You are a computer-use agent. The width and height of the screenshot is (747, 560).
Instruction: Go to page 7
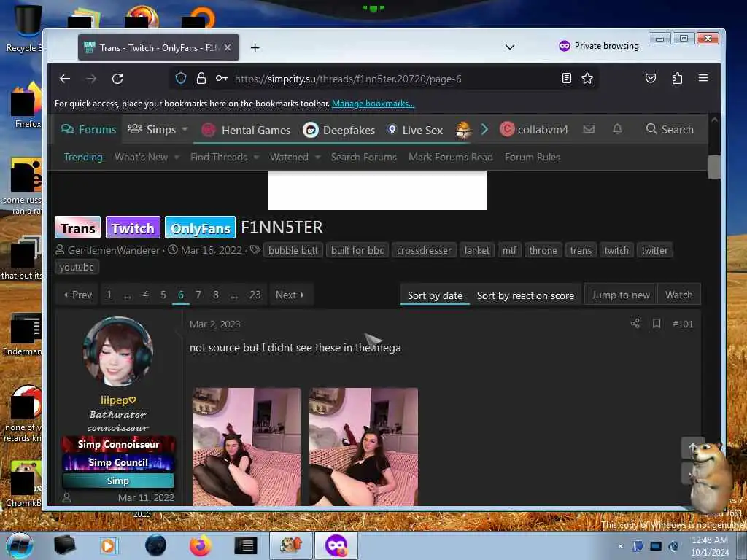click(198, 295)
